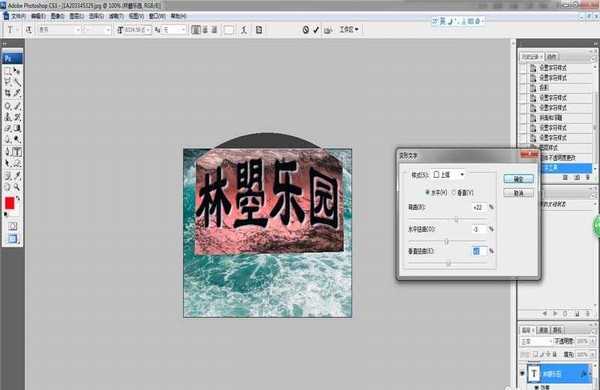Switch to the 动作 tab beside History
This screenshot has height=390, width=600.
click(552, 57)
